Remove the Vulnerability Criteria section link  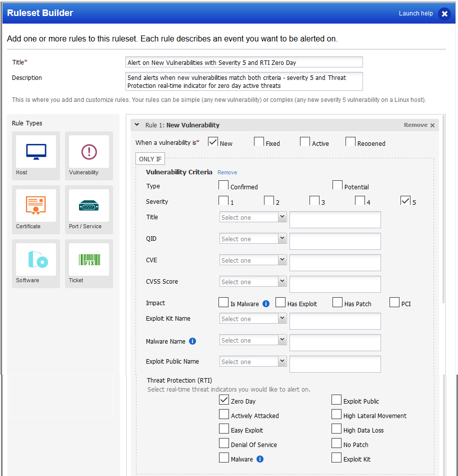click(227, 172)
